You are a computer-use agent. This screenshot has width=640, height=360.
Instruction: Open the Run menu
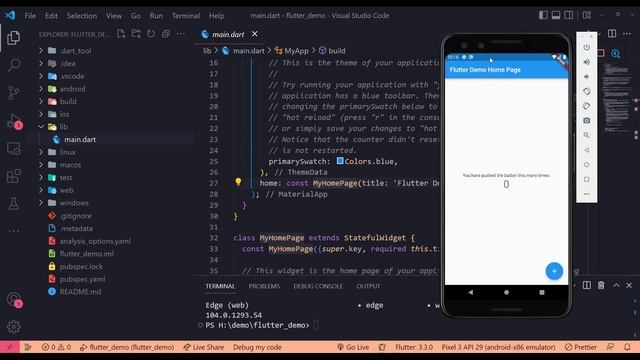click(156, 16)
